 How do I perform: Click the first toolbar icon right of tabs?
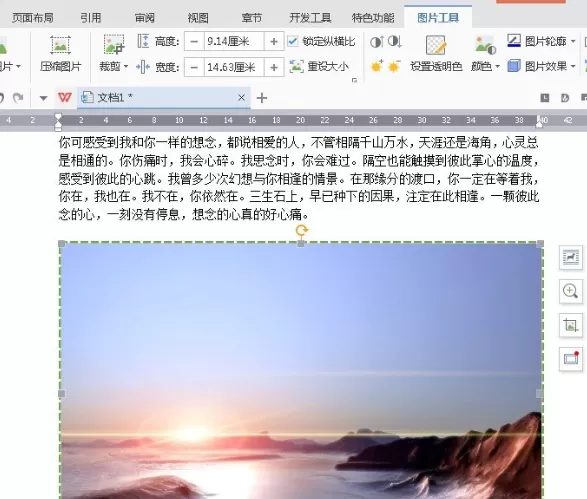[x=545, y=98]
